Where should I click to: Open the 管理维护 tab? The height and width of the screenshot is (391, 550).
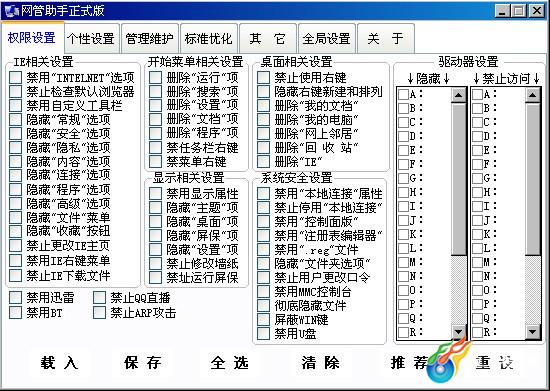(x=149, y=39)
